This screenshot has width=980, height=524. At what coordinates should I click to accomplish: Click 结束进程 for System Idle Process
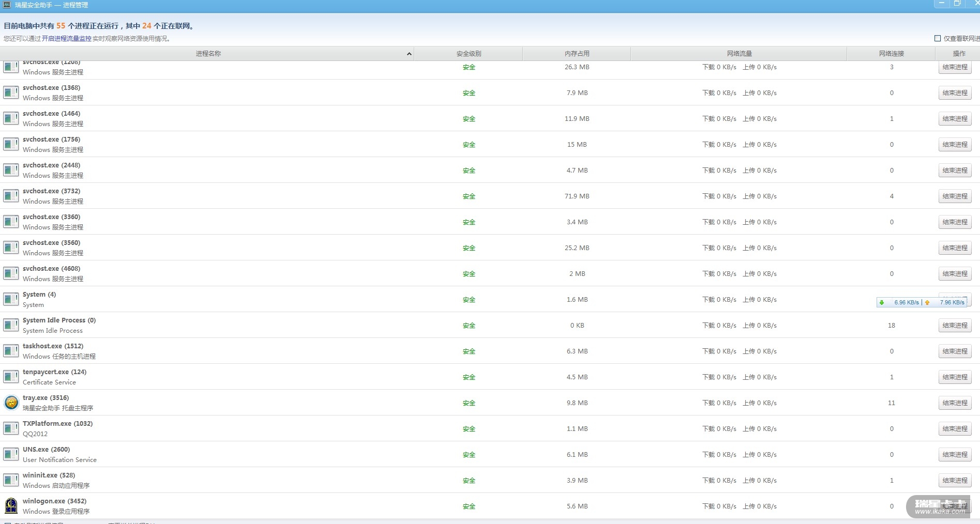coord(955,326)
